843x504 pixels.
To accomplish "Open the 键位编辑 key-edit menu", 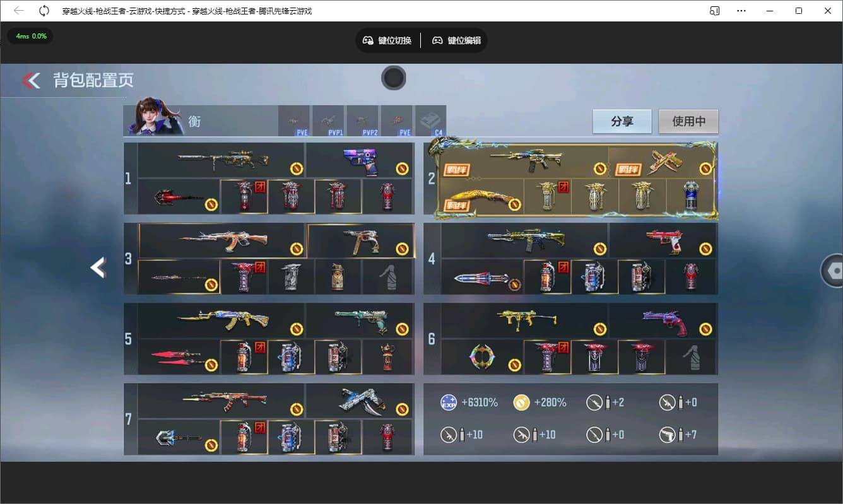I will coord(456,40).
